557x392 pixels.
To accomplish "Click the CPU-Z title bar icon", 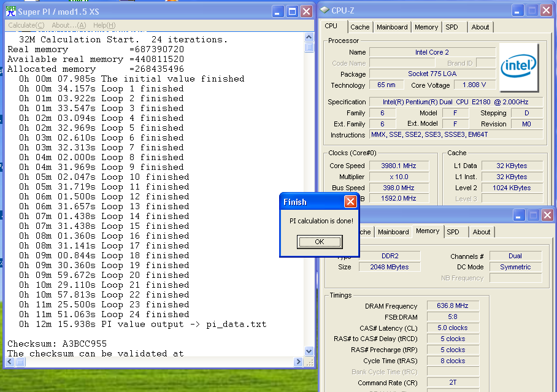I will coord(325,10).
